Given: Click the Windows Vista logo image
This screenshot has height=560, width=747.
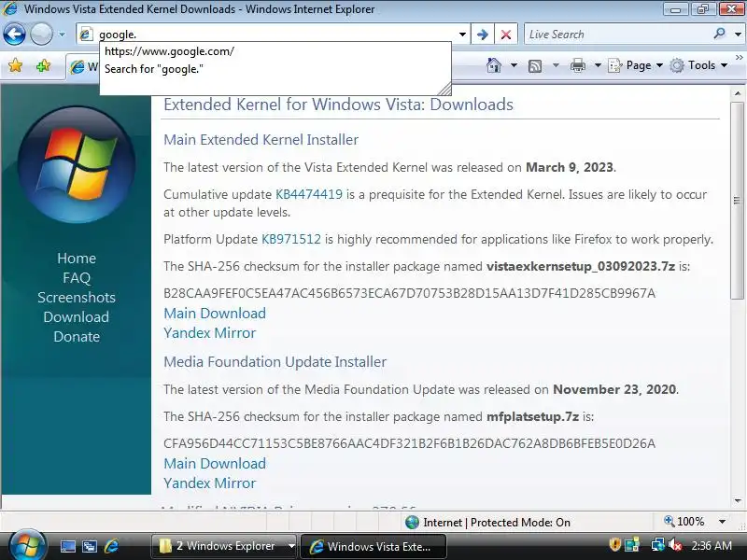Looking at the screenshot, I should click(77, 164).
